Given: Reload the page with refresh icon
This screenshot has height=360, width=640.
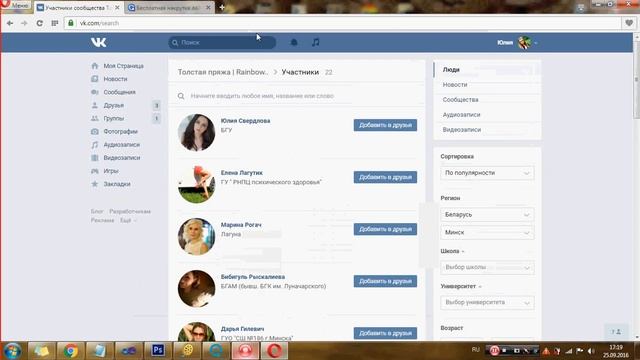Looking at the screenshot, I should 40,23.
